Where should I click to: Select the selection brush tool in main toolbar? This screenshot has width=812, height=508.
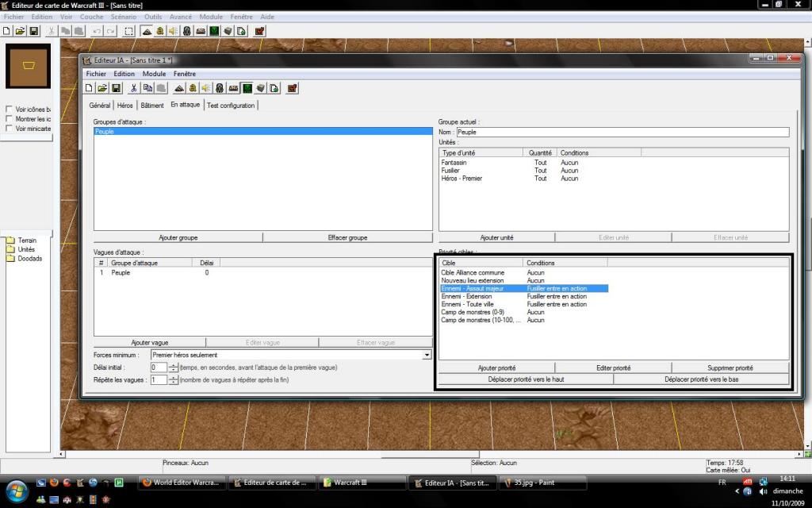point(129,31)
